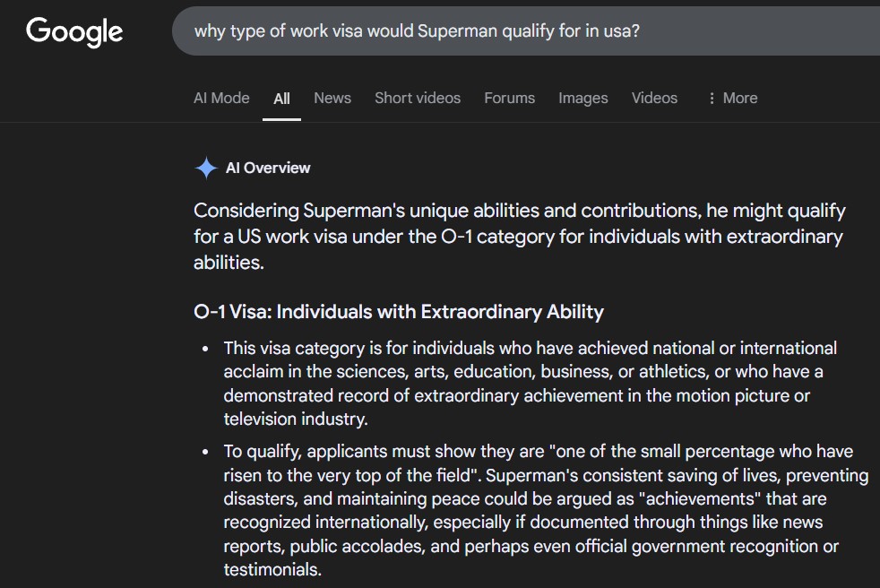Open the Images tab
880x588 pixels.
(583, 99)
